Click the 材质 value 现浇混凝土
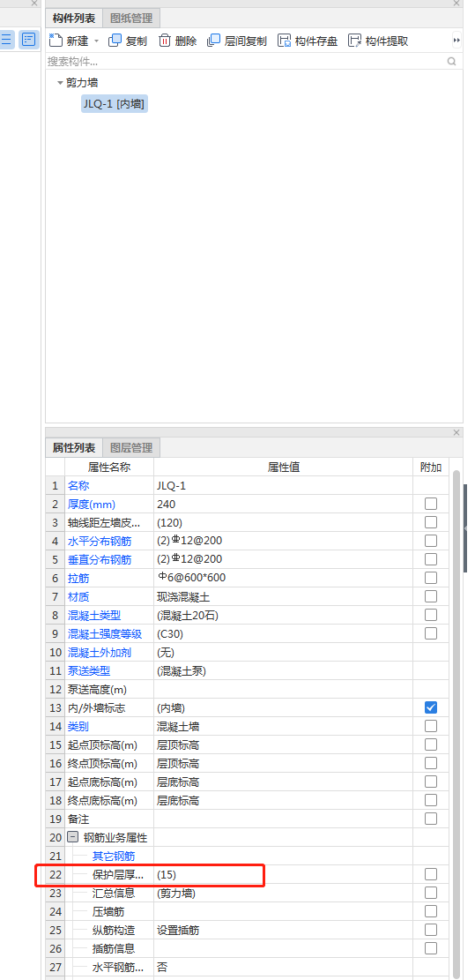475x980 pixels. pyautogui.click(x=183, y=597)
